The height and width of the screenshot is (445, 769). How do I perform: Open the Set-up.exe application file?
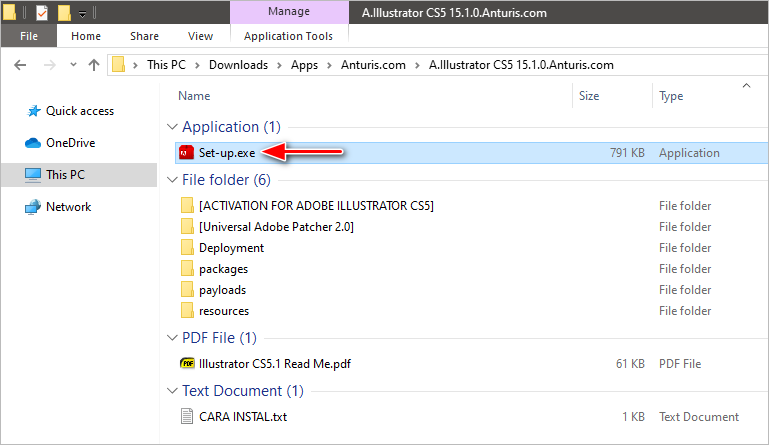[227, 153]
